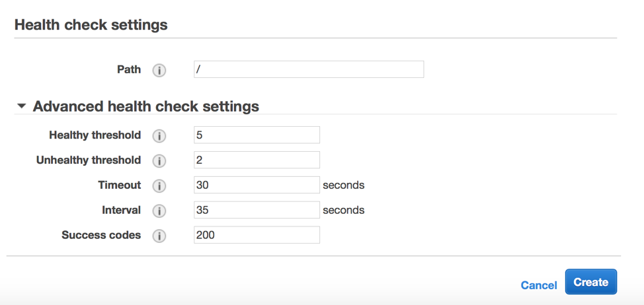Focus the Interval field showing 35

click(257, 210)
